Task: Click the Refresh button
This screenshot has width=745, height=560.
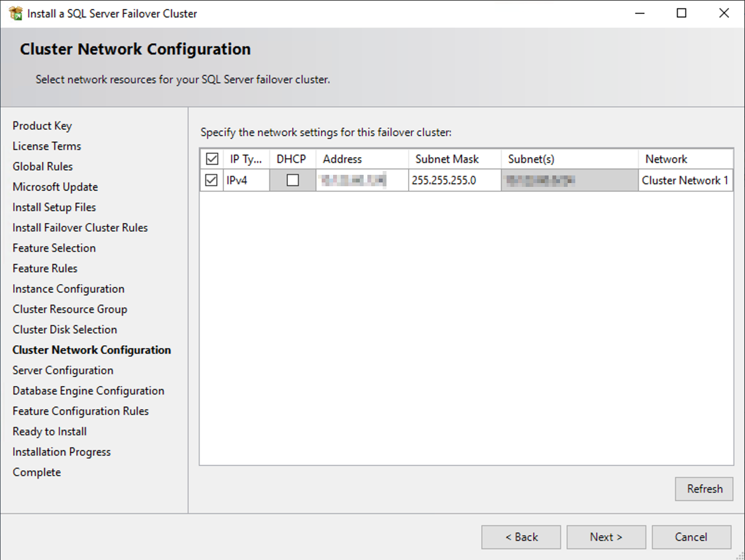Action: pos(704,489)
